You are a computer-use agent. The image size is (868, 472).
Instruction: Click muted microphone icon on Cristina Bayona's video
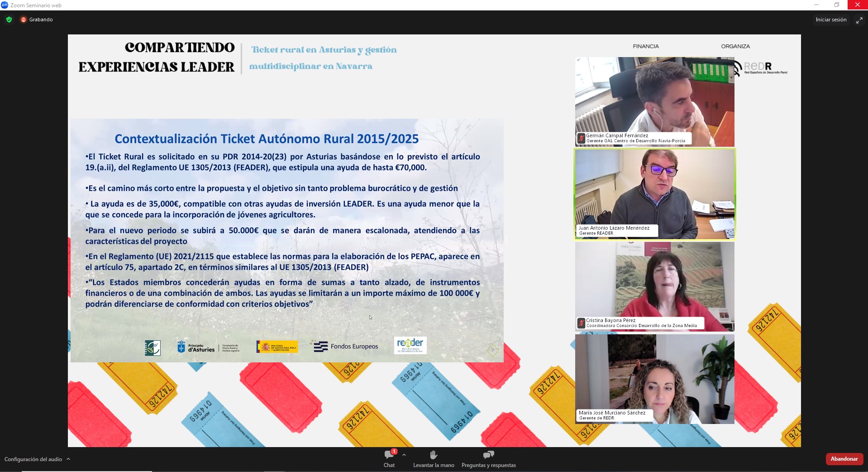tap(581, 323)
